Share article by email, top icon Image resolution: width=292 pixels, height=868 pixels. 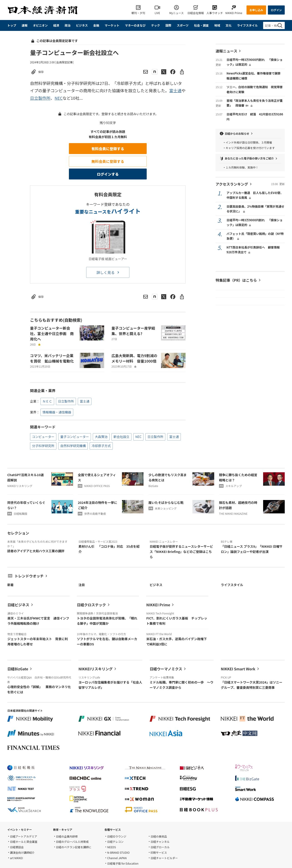(x=145, y=72)
